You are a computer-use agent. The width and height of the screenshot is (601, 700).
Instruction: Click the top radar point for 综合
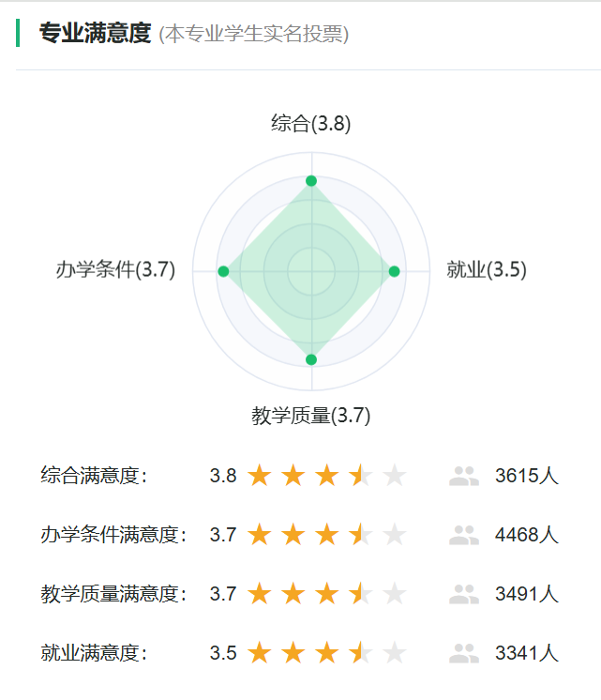point(311,180)
